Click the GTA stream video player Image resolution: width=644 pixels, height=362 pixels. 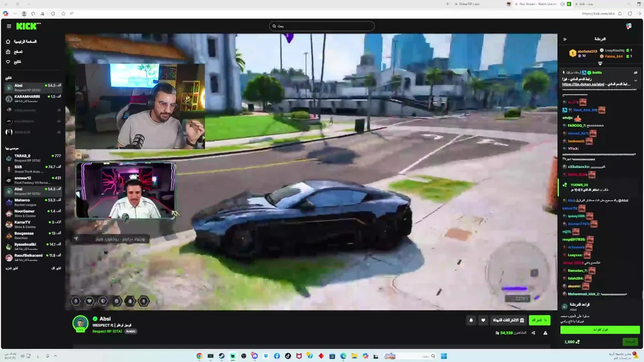[311, 172]
